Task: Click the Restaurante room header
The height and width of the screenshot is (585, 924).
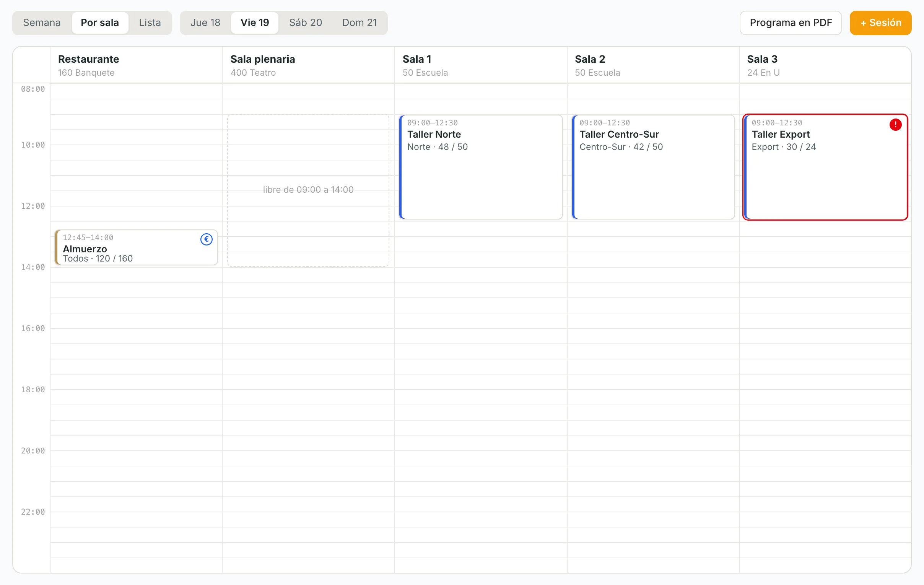Action: point(136,65)
